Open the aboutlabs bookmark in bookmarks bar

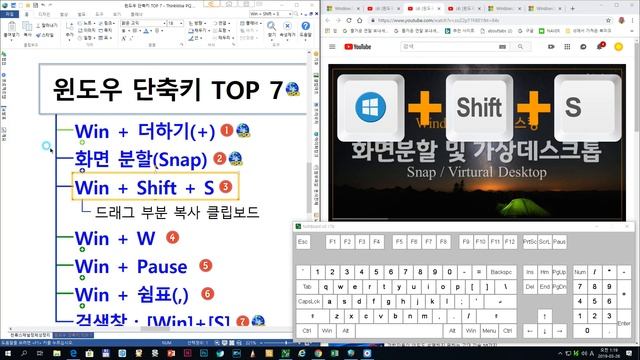pyautogui.click(x=496, y=31)
